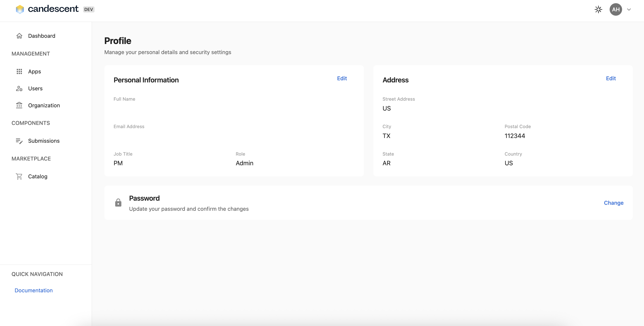644x326 pixels.
Task: Open the Documentation link
Action: click(x=34, y=290)
